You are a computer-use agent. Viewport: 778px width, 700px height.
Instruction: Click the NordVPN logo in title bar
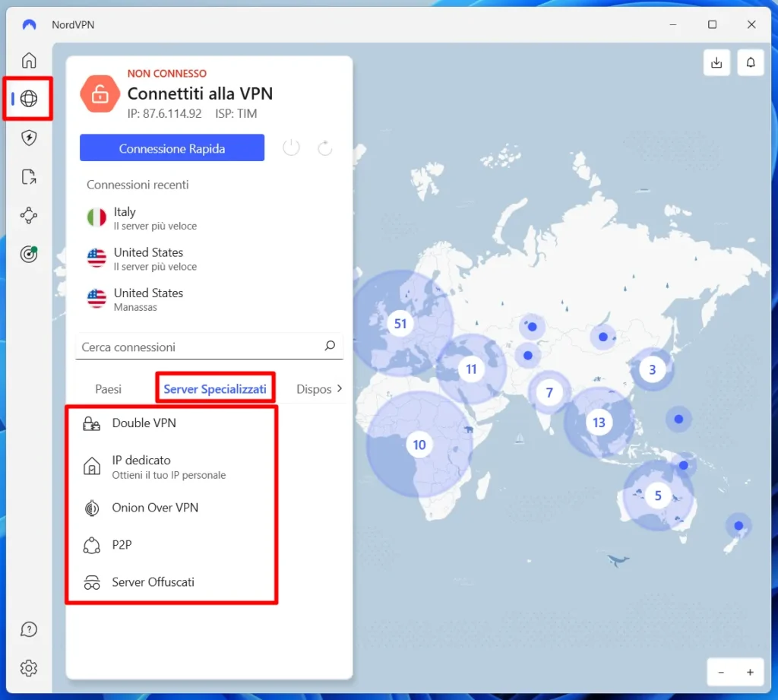30,24
